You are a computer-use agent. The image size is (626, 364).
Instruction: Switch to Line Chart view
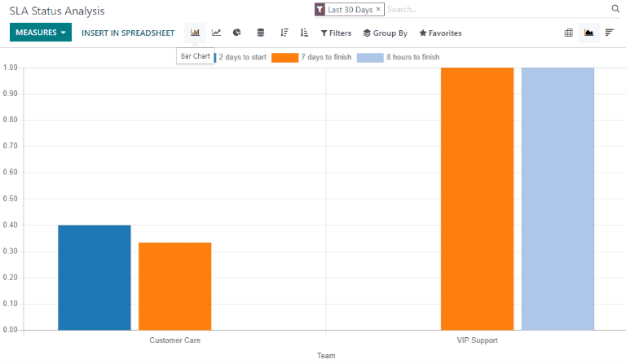click(216, 33)
